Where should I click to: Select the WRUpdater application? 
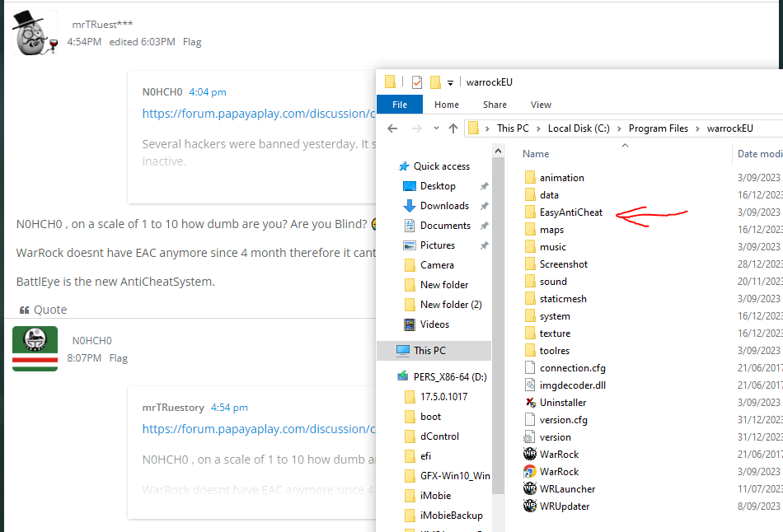[557, 506]
